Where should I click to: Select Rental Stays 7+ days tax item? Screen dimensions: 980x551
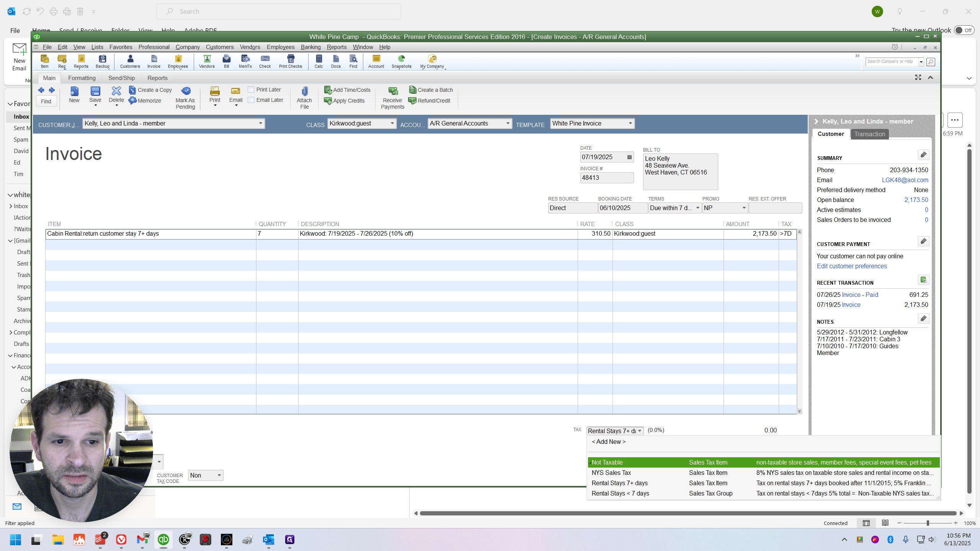click(763, 483)
